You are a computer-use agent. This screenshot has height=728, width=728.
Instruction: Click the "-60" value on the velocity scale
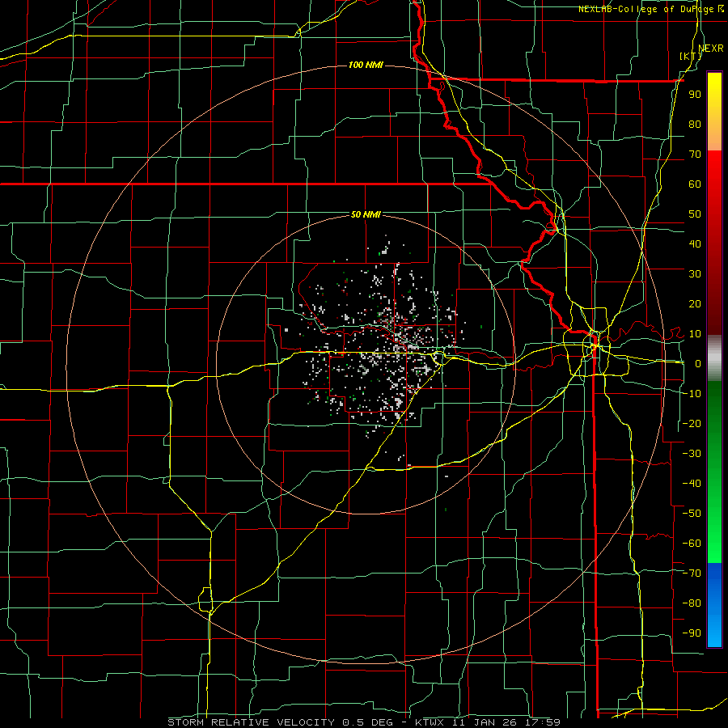692,544
